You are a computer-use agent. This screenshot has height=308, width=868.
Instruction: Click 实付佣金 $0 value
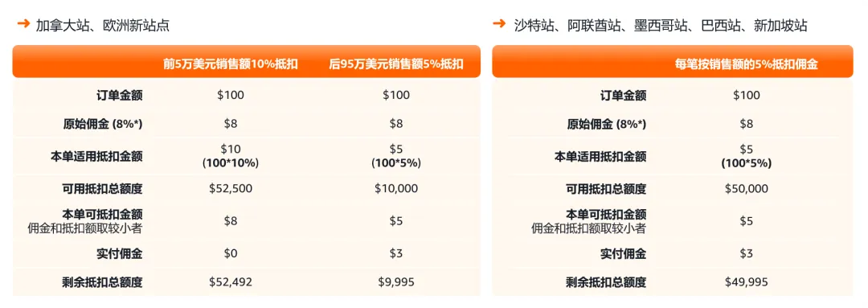pos(231,253)
